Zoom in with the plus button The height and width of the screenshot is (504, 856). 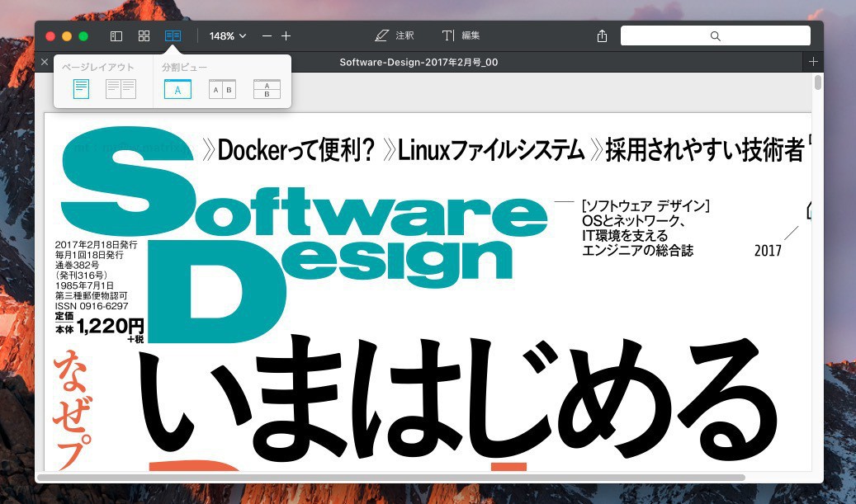(x=286, y=36)
